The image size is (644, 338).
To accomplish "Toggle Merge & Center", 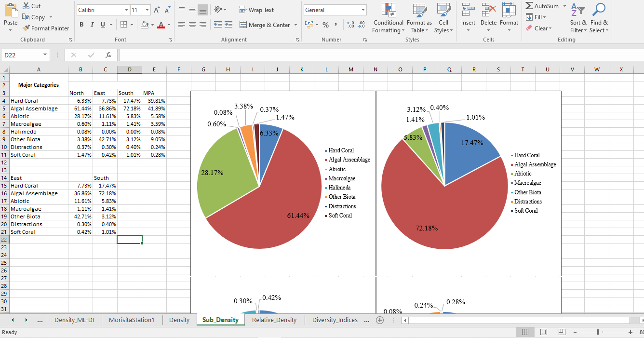I will (265, 25).
